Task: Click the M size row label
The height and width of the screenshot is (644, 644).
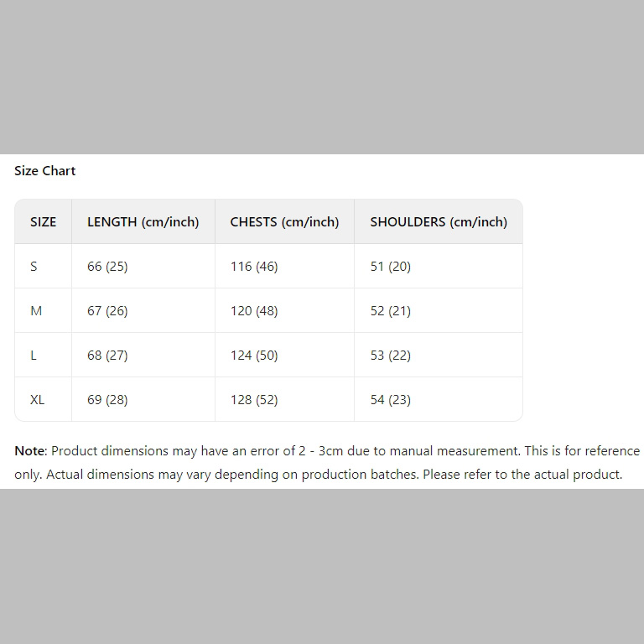Action: (36, 311)
